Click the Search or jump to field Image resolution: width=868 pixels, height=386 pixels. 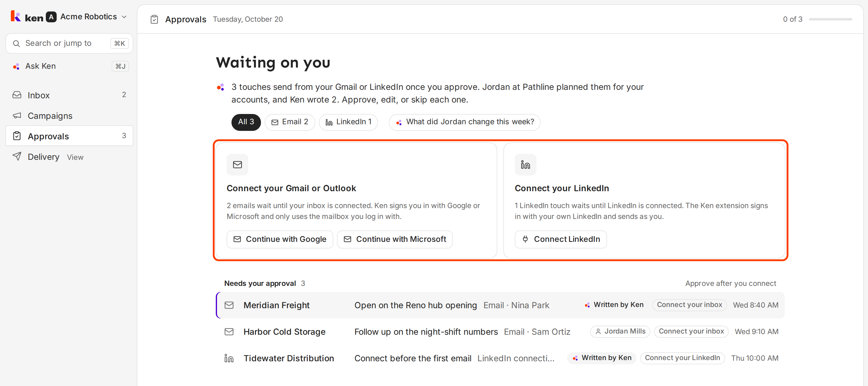[69, 43]
